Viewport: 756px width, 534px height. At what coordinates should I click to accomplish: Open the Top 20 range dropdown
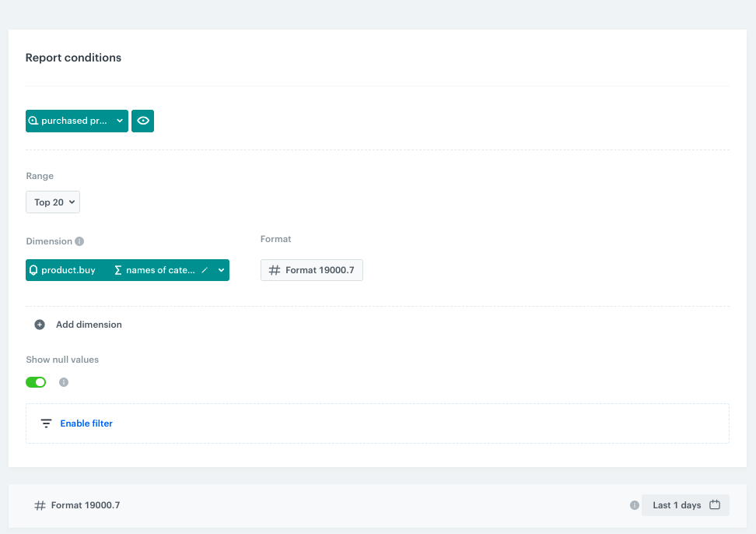[52, 202]
